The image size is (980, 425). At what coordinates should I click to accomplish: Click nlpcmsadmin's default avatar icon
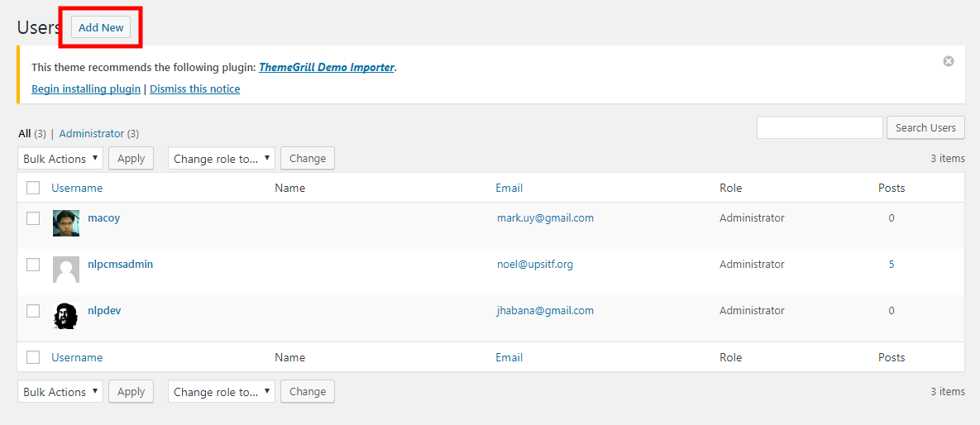coord(66,270)
